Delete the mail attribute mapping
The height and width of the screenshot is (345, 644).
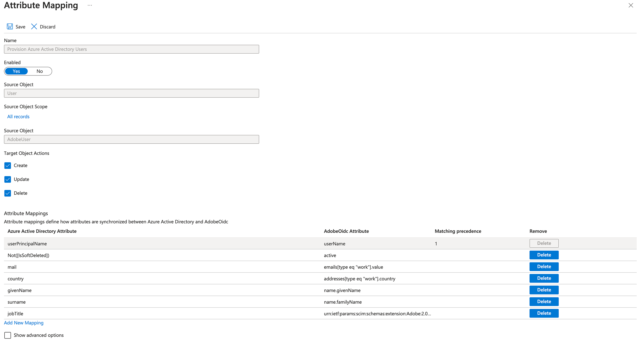click(x=544, y=267)
